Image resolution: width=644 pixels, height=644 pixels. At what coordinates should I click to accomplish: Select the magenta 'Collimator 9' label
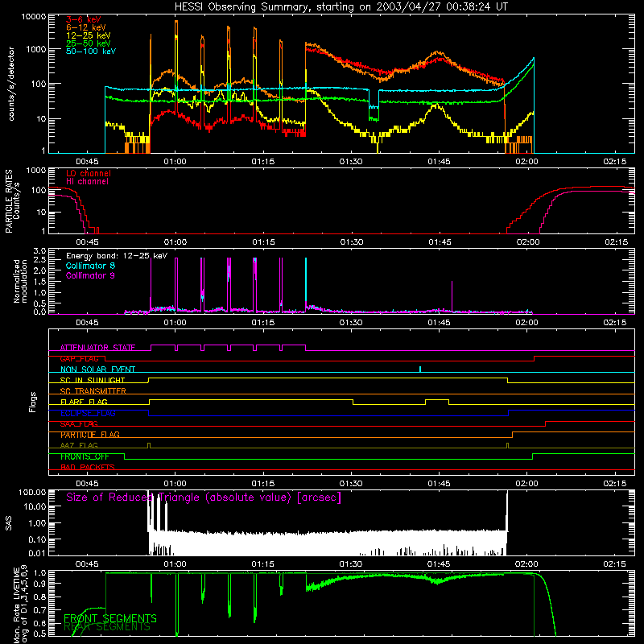90,275
